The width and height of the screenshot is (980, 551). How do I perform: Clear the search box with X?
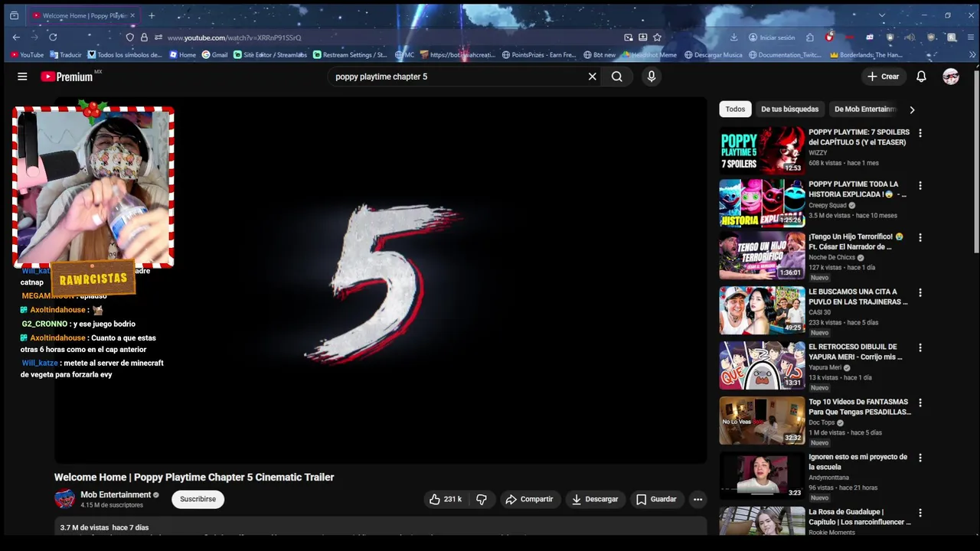pyautogui.click(x=592, y=77)
